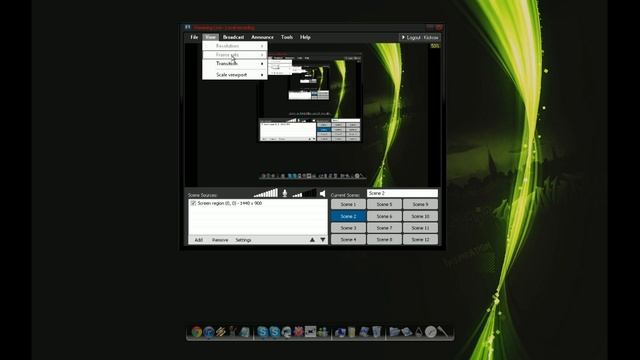Click the application logo in the title bar
The height and width of the screenshot is (360, 640).
point(188,27)
